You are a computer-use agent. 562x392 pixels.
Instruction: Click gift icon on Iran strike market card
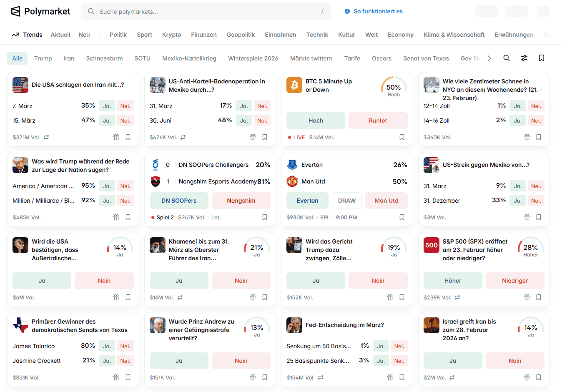(x=116, y=137)
